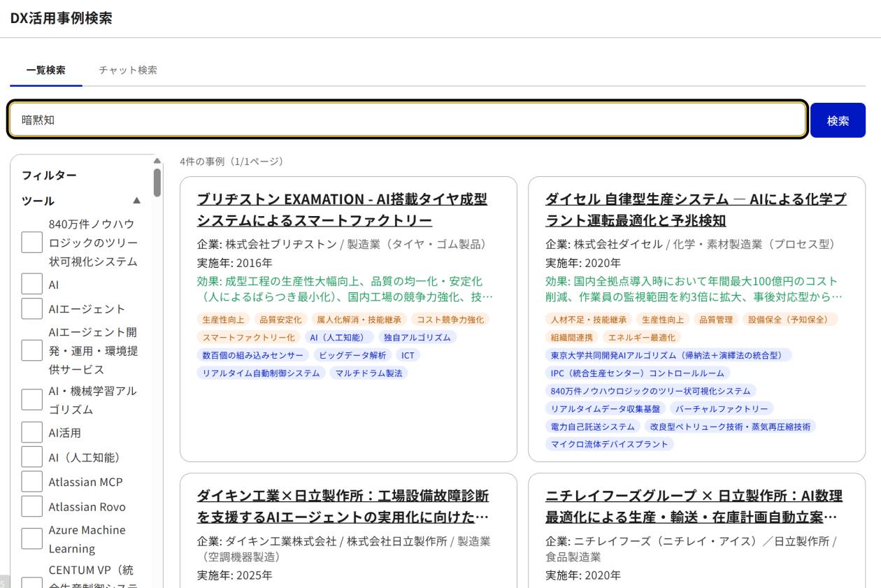Click the マルチドラム製法 tag

point(368,373)
